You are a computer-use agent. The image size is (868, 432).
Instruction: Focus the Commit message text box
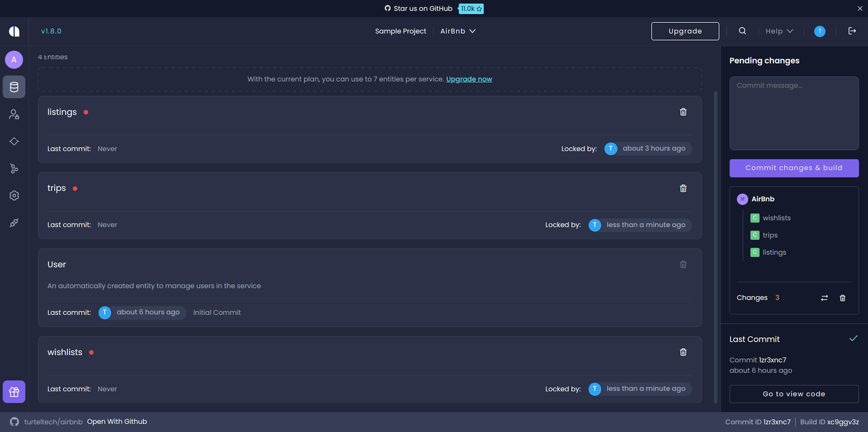point(794,113)
